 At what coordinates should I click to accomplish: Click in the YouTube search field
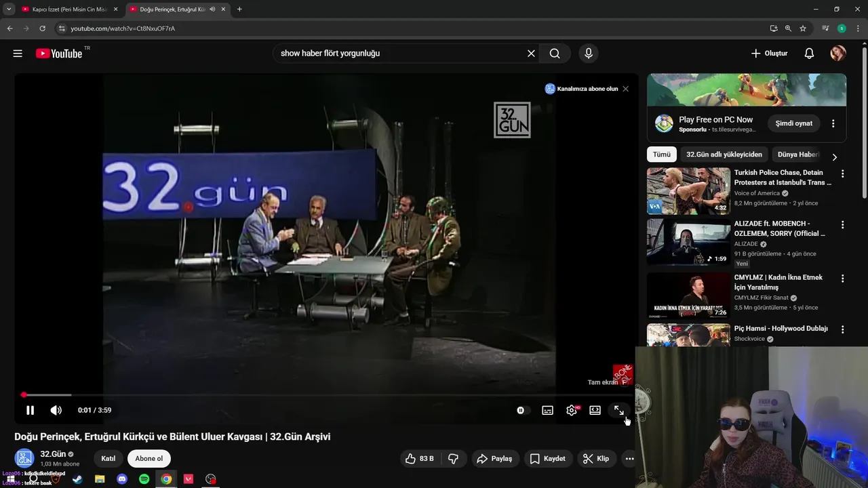pos(400,54)
